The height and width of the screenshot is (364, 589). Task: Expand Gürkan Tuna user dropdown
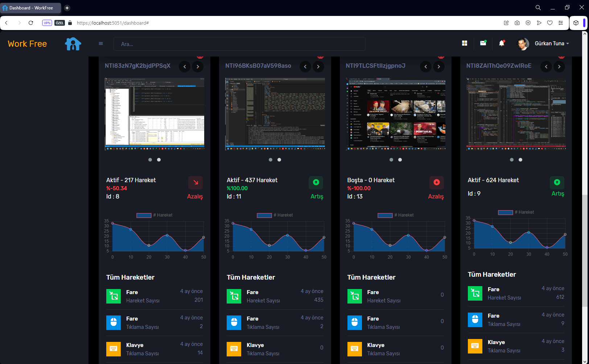click(551, 43)
